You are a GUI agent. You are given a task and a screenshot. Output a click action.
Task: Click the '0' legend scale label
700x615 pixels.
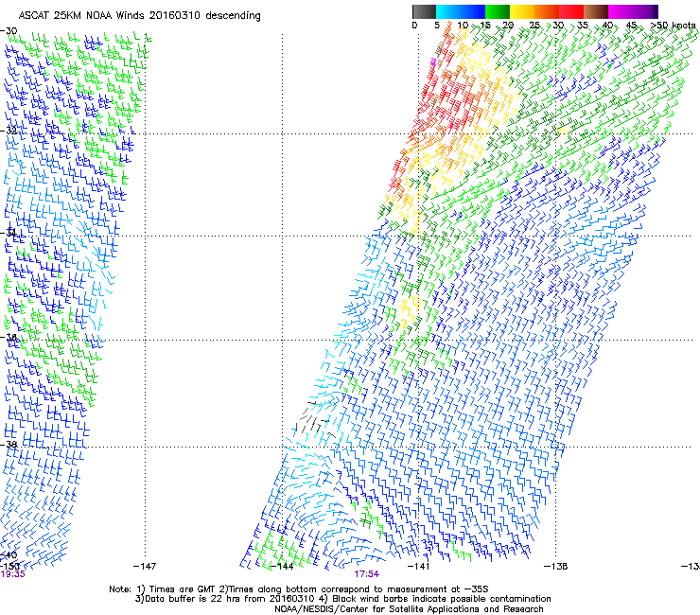(x=414, y=26)
